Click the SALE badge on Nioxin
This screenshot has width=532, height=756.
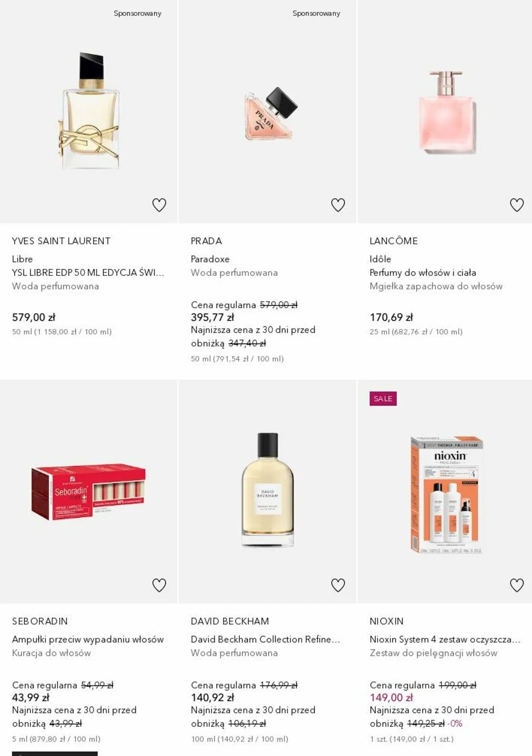click(x=383, y=398)
